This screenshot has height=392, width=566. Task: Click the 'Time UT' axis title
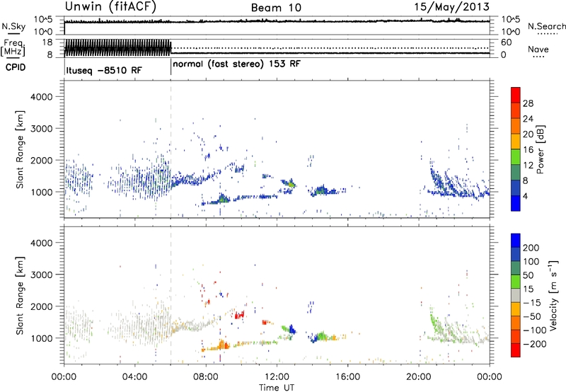tap(277, 388)
